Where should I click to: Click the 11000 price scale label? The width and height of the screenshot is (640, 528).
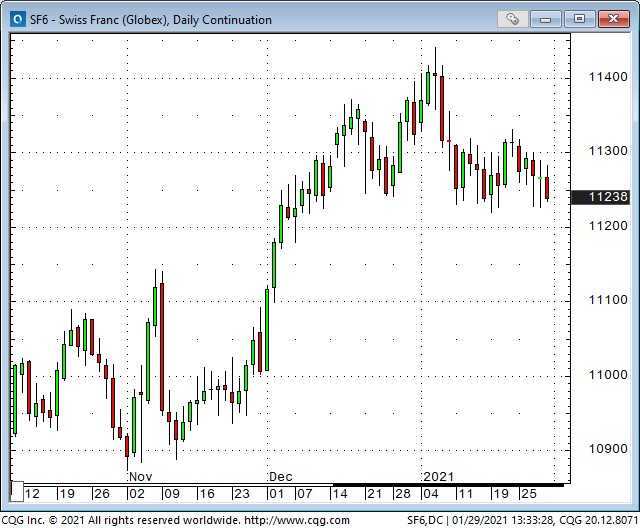[608, 375]
